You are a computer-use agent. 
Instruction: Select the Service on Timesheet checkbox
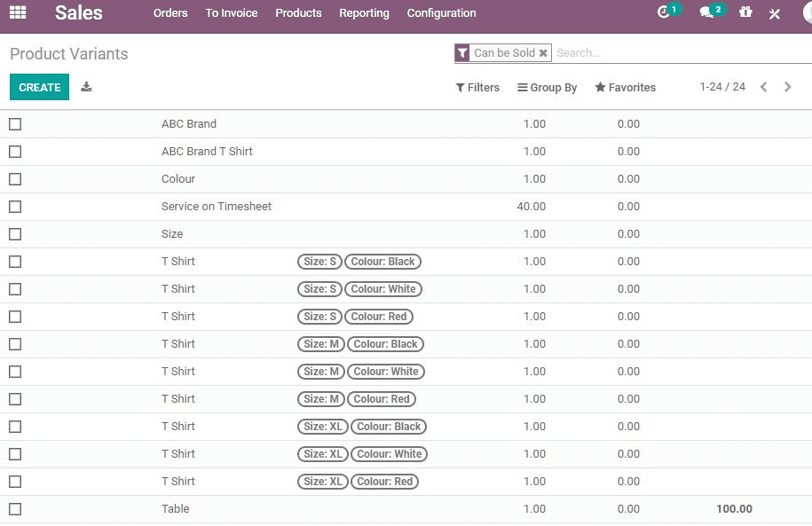(15, 207)
